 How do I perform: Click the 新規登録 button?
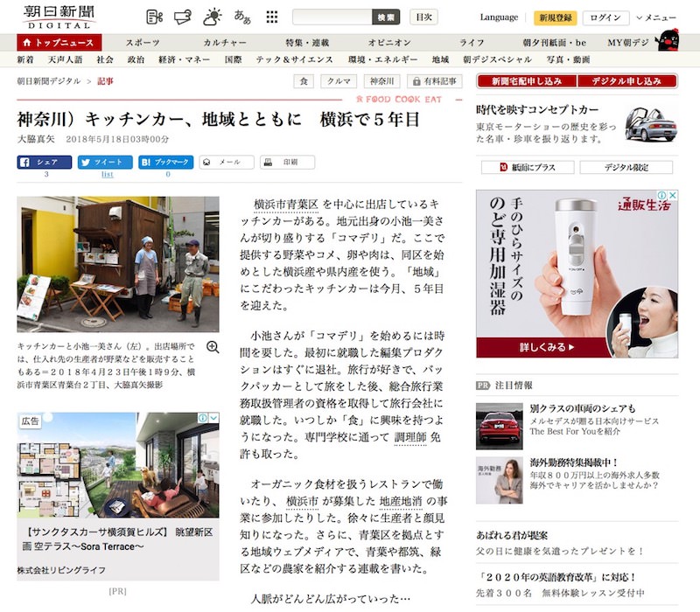click(x=556, y=17)
